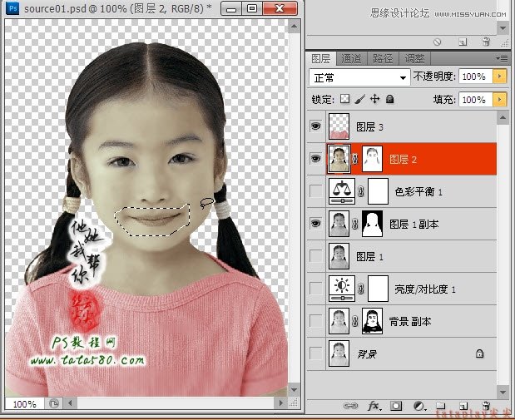Click the new item icon in the upper panel
The width and height of the screenshot is (515, 420).
pos(463,42)
